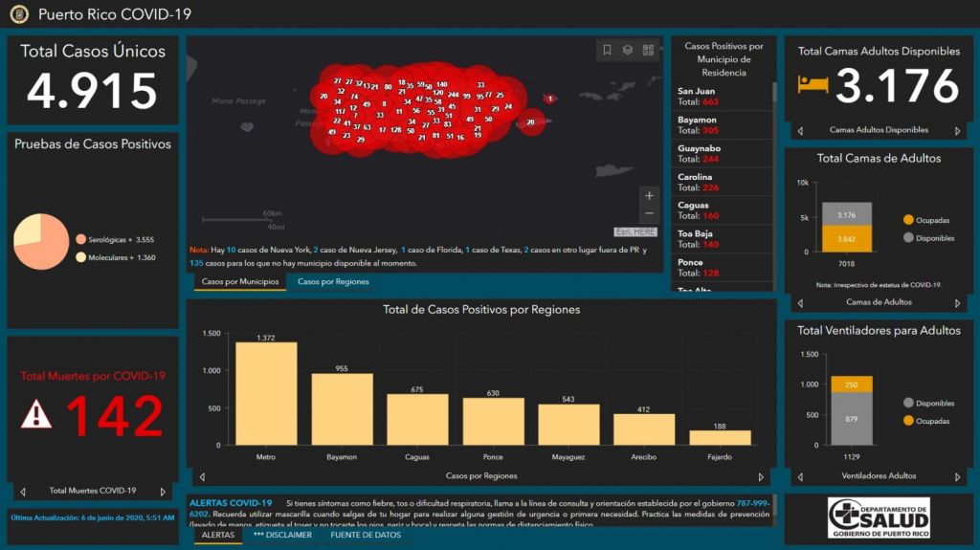Click the Ocupadas legend color in Camas chart
This screenshot has height=550, width=980.
pyautogui.click(x=908, y=220)
